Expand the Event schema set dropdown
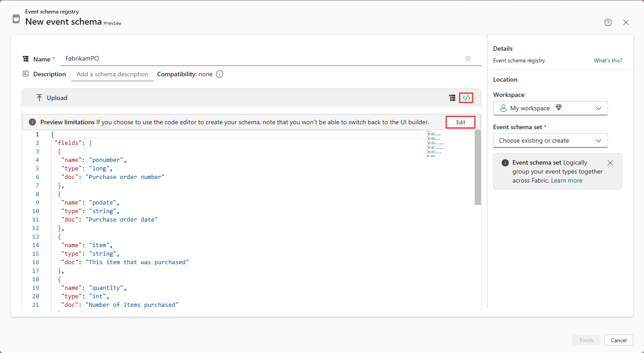The height and width of the screenshot is (353, 644). coord(598,140)
